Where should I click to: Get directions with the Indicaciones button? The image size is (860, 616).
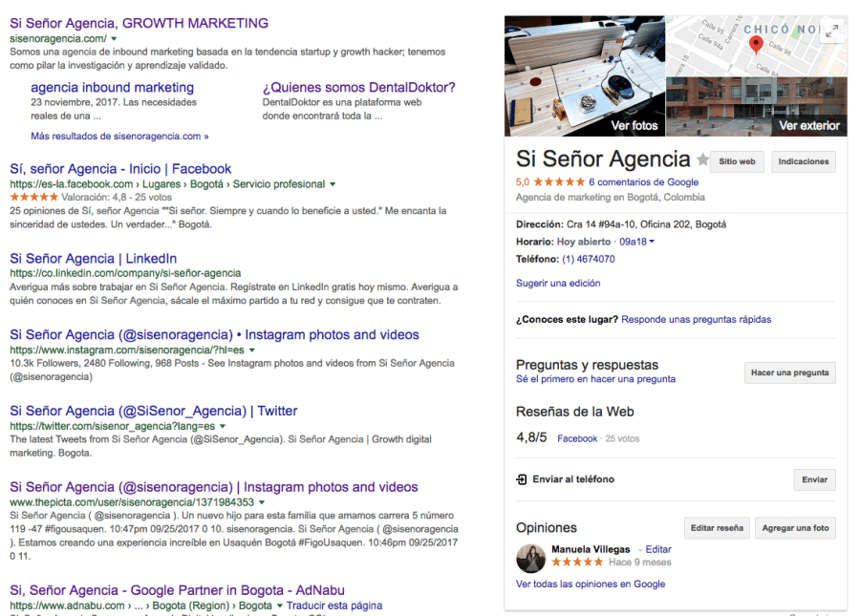(804, 161)
